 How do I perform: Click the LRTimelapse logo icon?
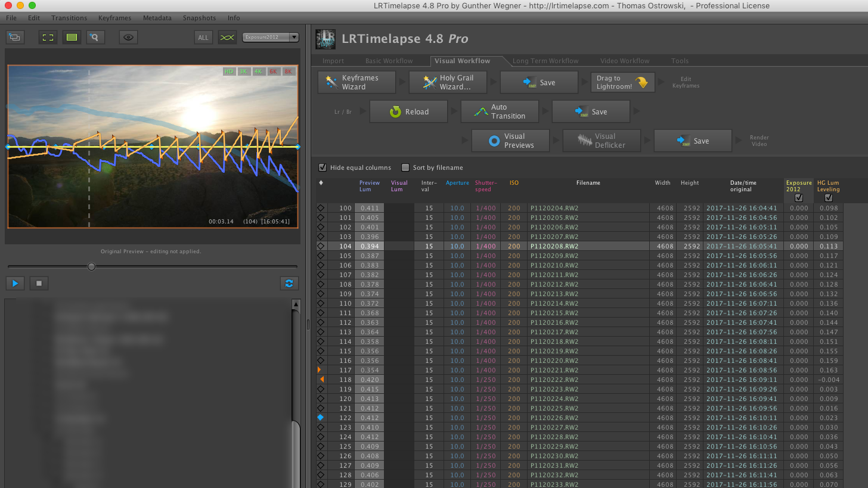pyautogui.click(x=325, y=39)
